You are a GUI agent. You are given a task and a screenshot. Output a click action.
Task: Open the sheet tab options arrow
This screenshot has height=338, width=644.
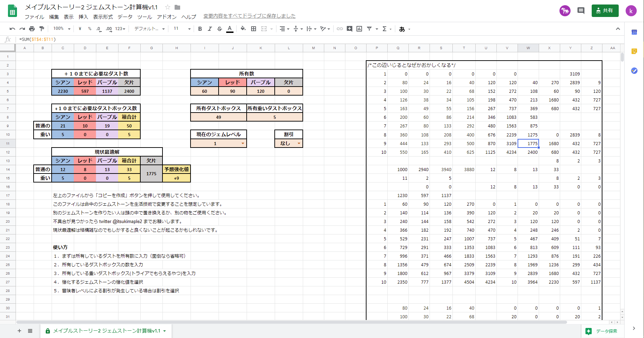pos(165,331)
